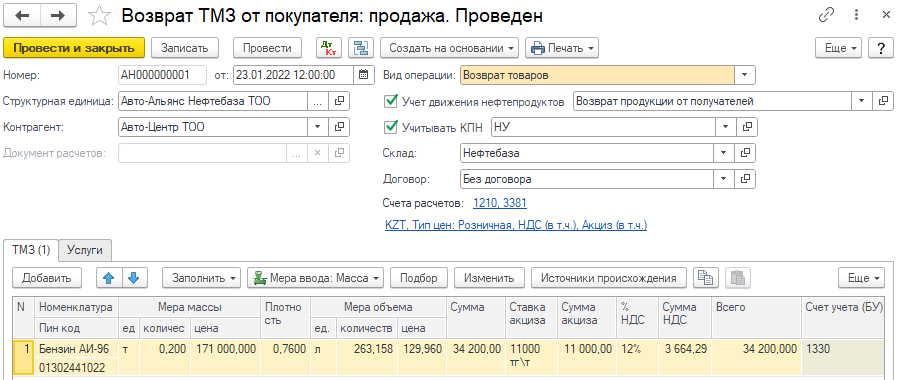Open document structure (related documents) icon
Viewport: 898px width, 380px height.
[x=360, y=48]
